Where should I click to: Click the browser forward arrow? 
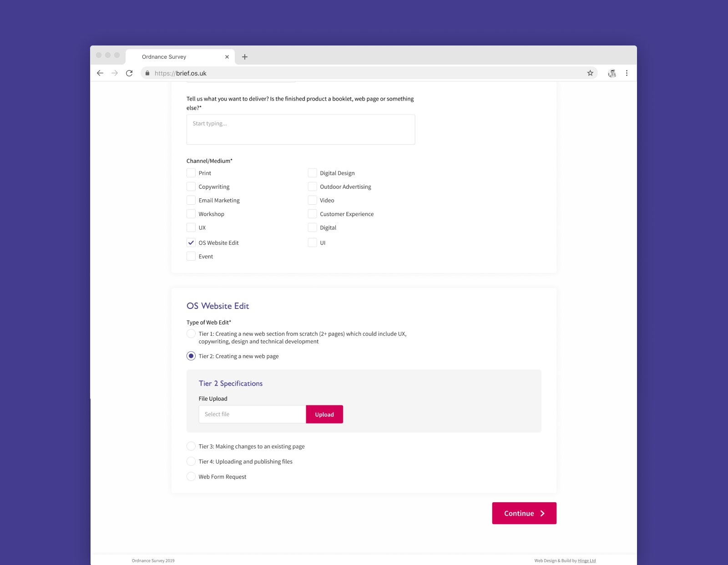pos(115,73)
